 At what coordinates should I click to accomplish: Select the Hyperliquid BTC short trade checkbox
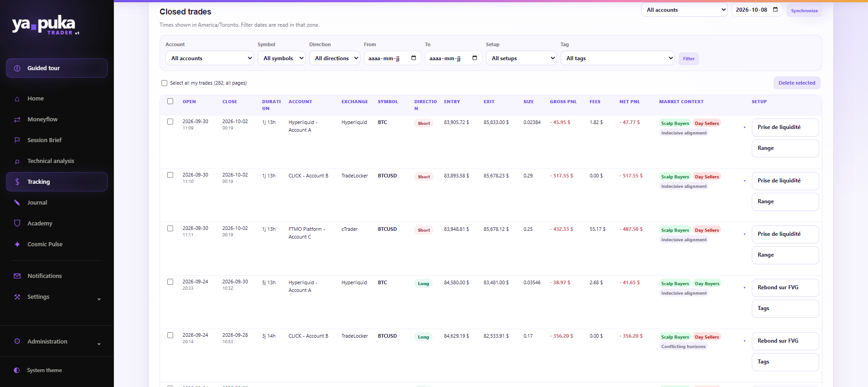pos(170,122)
